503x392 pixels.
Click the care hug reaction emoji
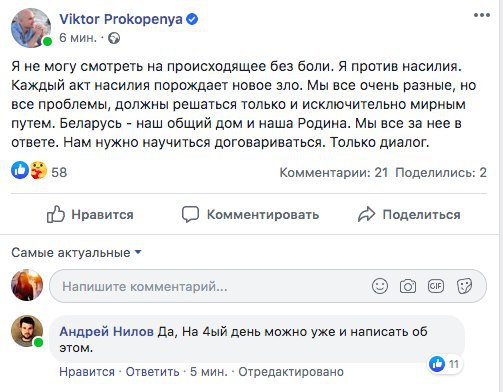[38, 170]
